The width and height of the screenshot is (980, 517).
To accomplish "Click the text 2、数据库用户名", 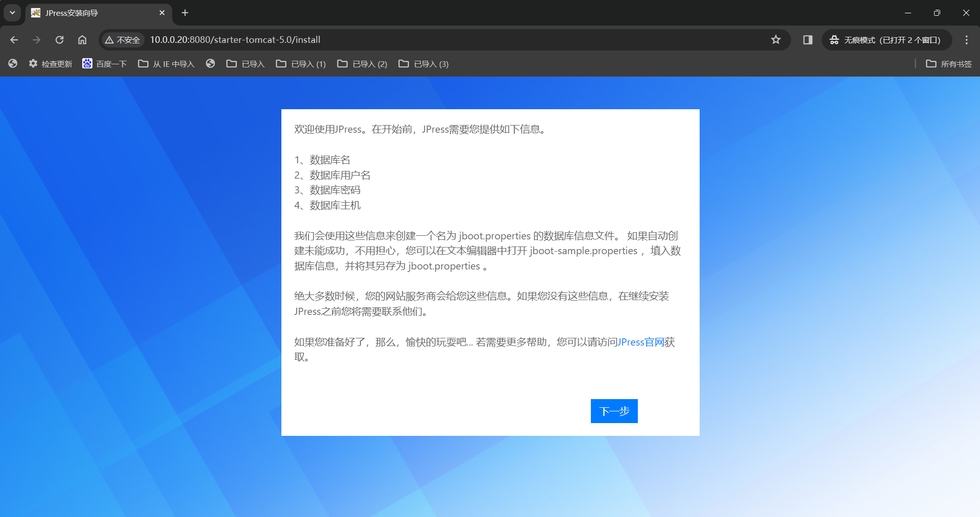I will 332,175.
